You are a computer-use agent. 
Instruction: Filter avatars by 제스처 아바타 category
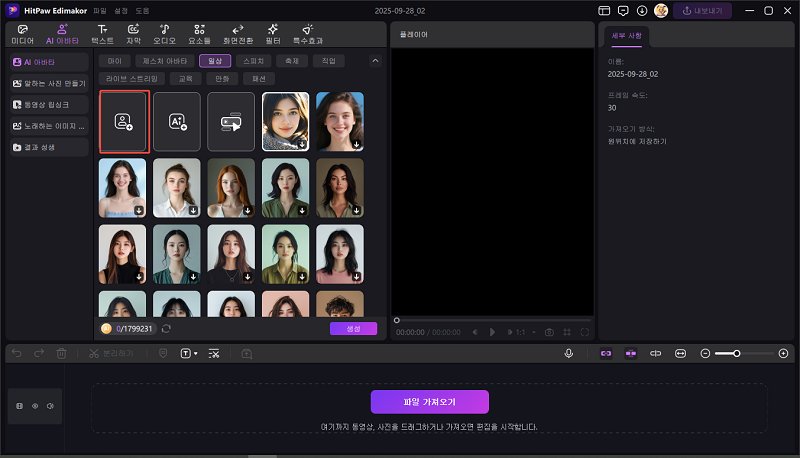165,61
